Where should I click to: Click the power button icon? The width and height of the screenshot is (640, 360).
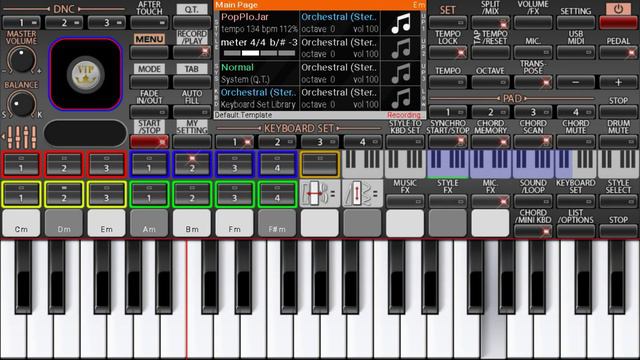click(618, 9)
